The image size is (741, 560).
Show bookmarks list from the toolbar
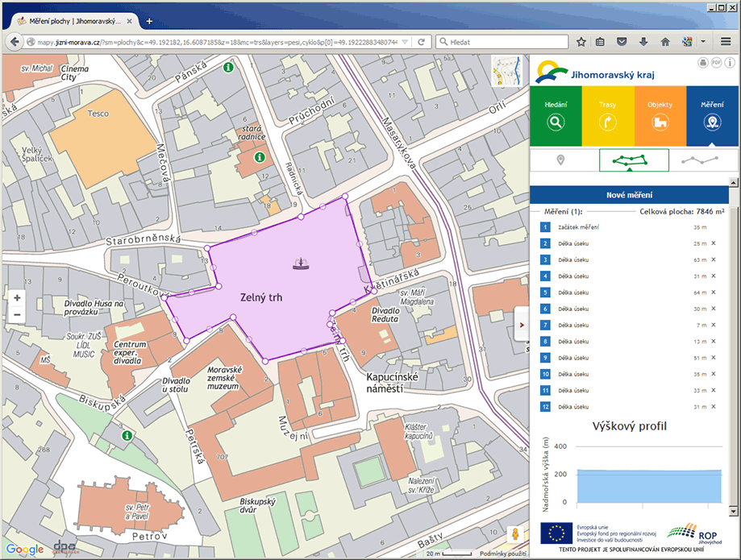(x=600, y=42)
